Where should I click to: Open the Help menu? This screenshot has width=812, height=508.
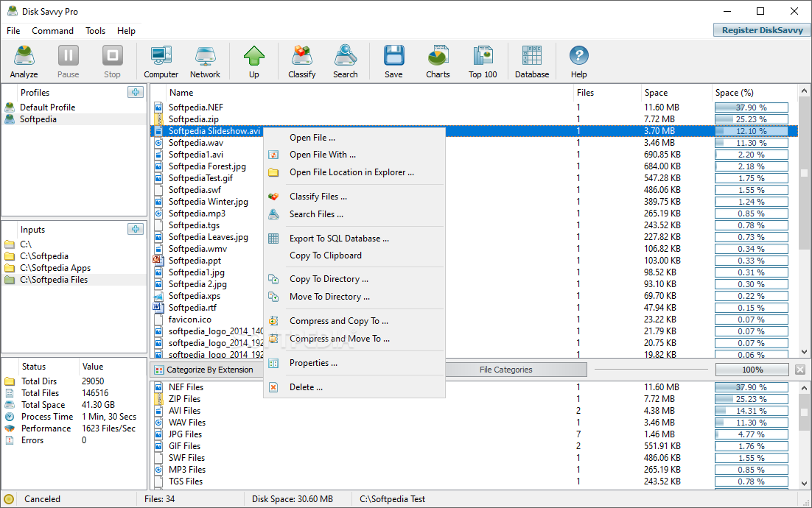click(x=126, y=30)
